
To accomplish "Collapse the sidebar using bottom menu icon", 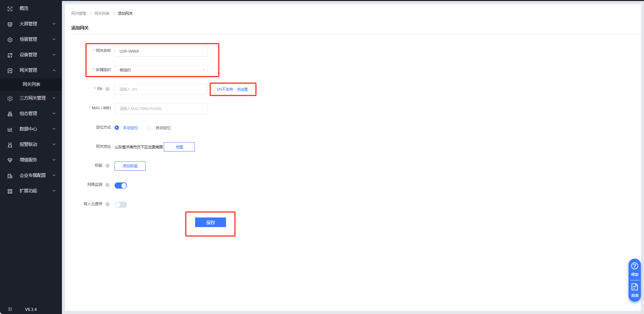I will click(10, 309).
